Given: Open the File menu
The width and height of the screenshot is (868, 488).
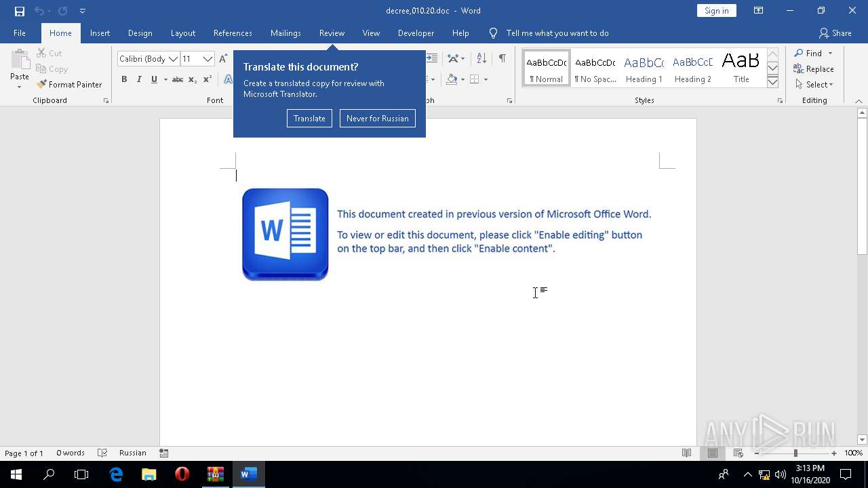Looking at the screenshot, I should pyautogui.click(x=20, y=33).
